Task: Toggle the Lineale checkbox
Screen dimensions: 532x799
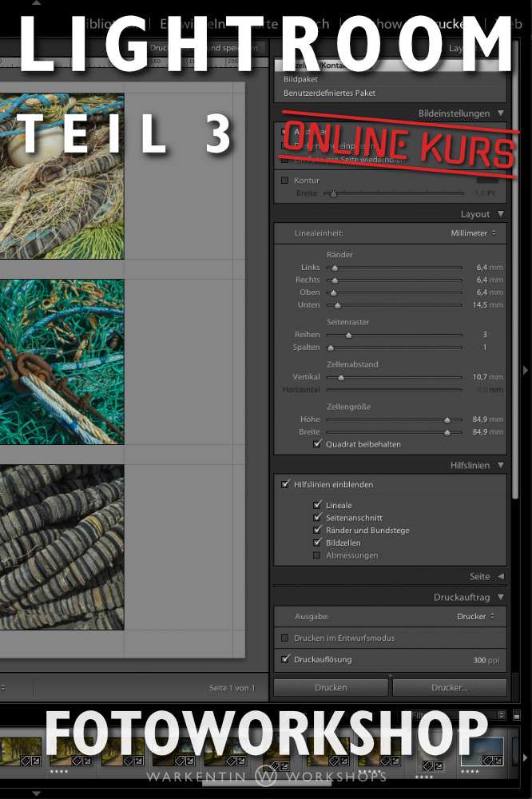Action: pos(317,505)
